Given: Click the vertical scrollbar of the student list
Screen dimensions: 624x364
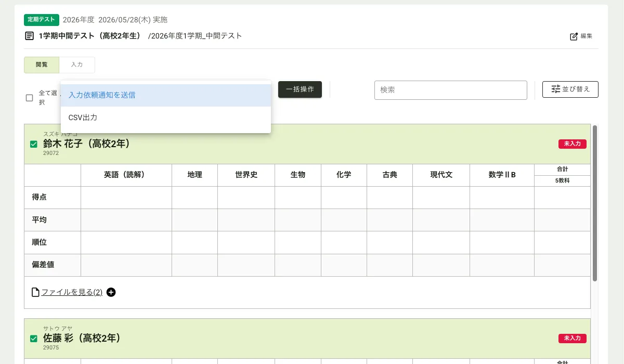Looking at the screenshot, I should coord(595,203).
